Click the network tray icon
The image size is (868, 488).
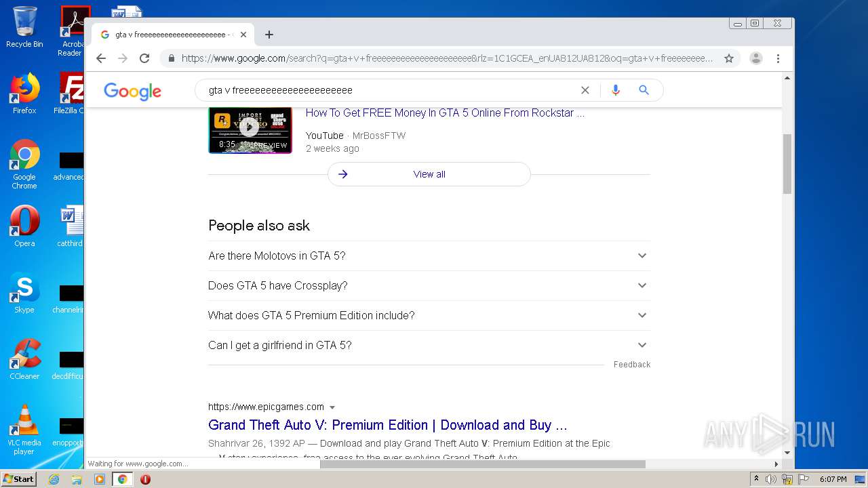pos(787,479)
